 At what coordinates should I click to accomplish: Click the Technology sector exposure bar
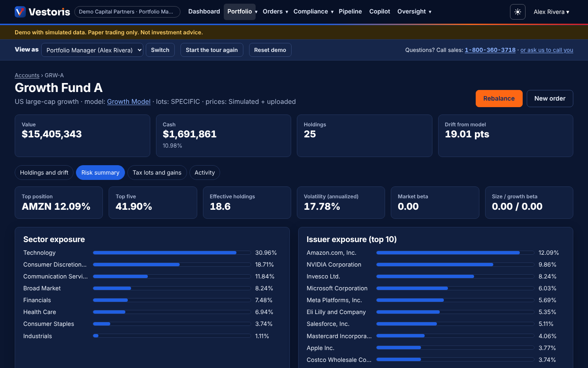[172, 253]
